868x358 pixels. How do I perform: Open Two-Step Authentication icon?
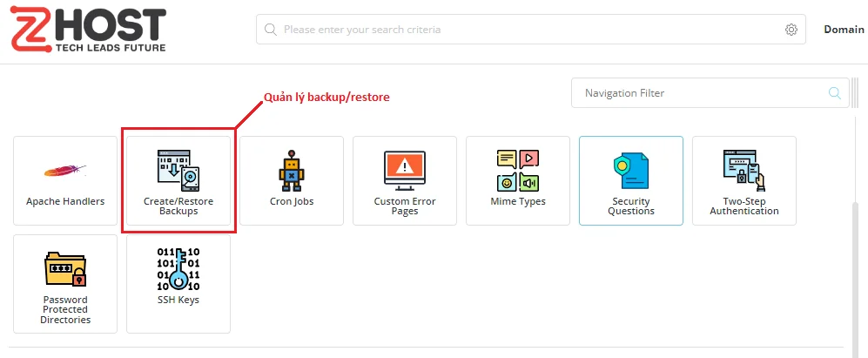coord(744,170)
